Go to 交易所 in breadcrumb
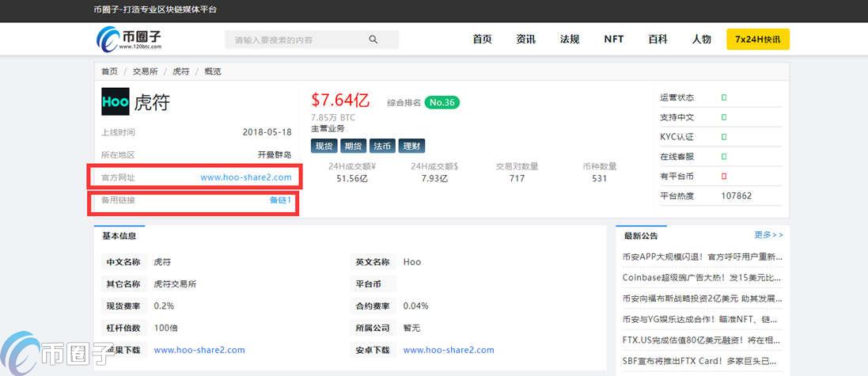 [x=145, y=71]
